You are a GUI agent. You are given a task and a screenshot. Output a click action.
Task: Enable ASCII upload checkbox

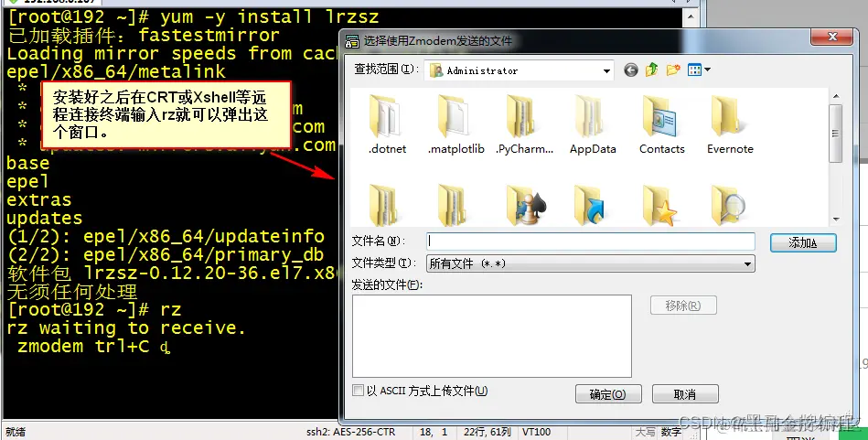(x=359, y=391)
